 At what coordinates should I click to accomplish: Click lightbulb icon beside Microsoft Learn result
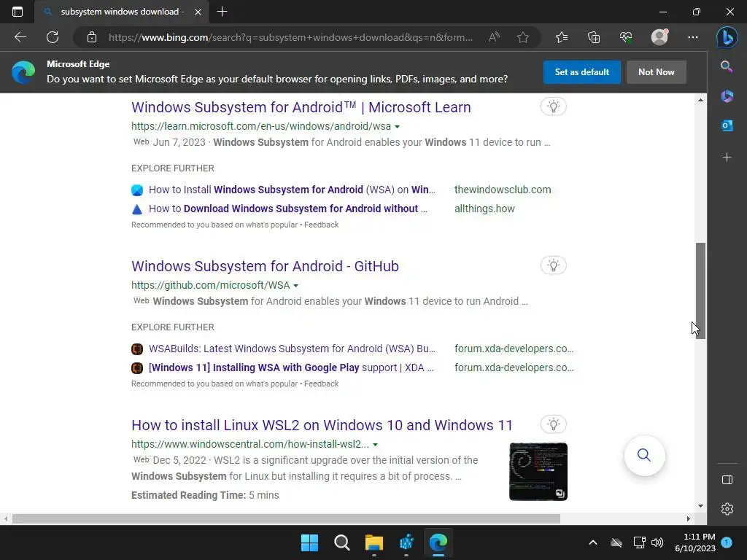point(553,106)
